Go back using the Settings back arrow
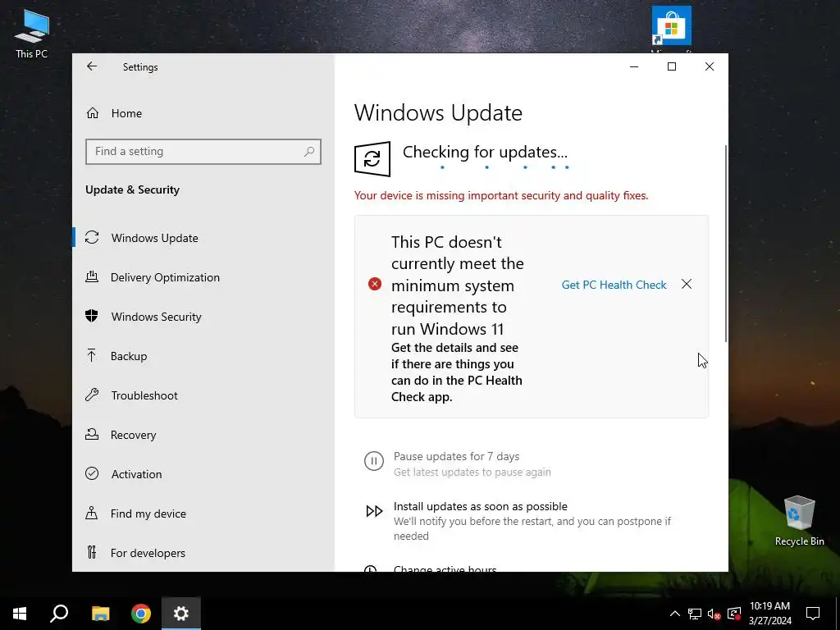The image size is (840, 630). coord(92,66)
